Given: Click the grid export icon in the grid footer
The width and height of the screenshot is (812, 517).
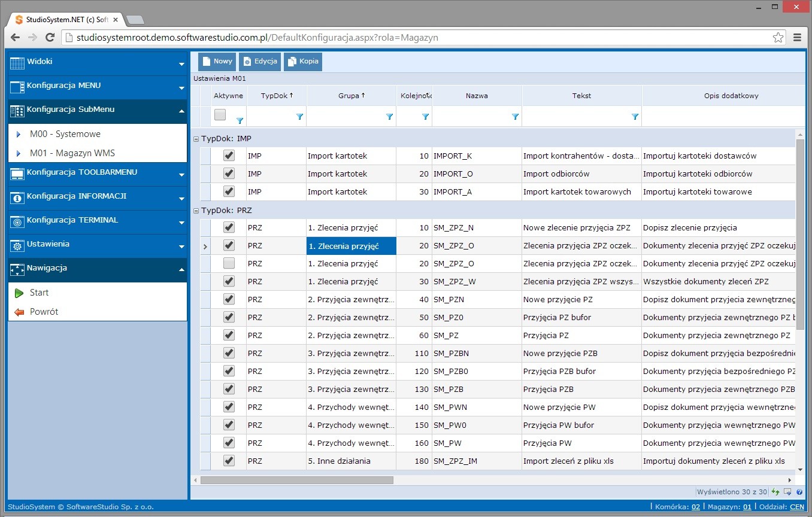Looking at the screenshot, I should coord(787,492).
